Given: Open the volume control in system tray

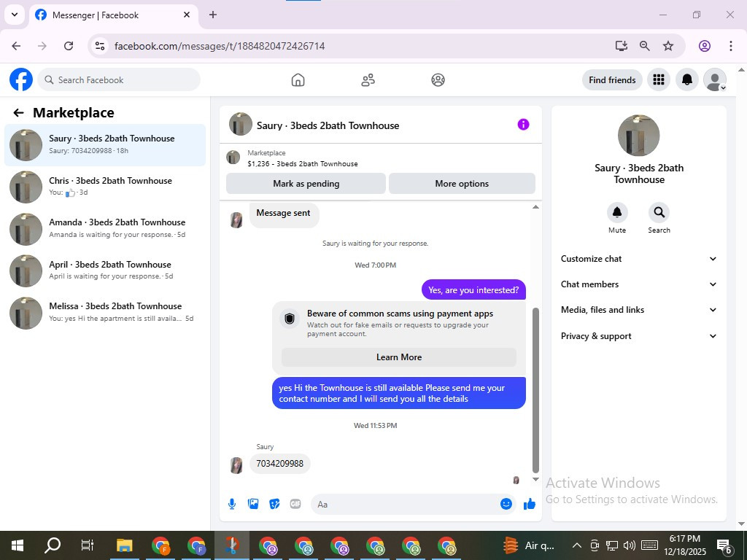Looking at the screenshot, I should 630,545.
